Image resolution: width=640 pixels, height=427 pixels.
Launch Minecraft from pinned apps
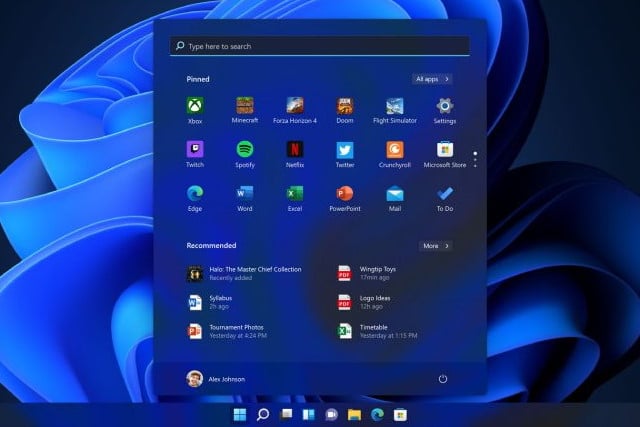(x=245, y=106)
